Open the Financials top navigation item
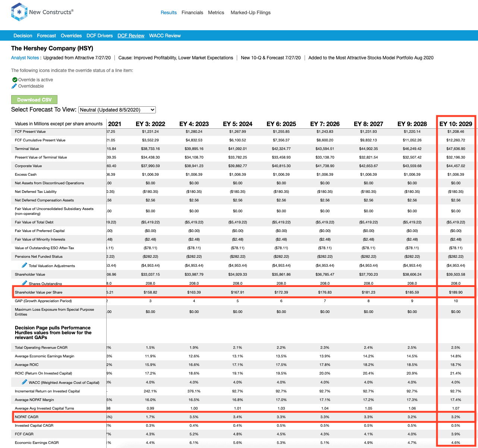Image resolution: width=478 pixels, height=448 pixels. coord(192,13)
